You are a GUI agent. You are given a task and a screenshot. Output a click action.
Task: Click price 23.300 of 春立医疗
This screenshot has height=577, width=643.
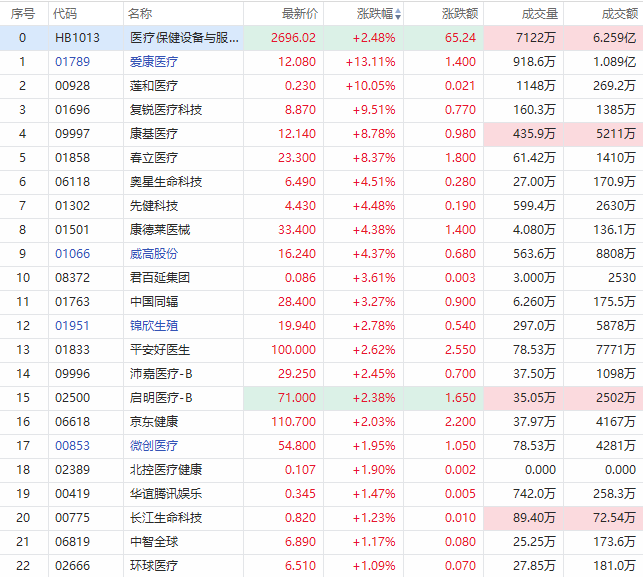297,158
